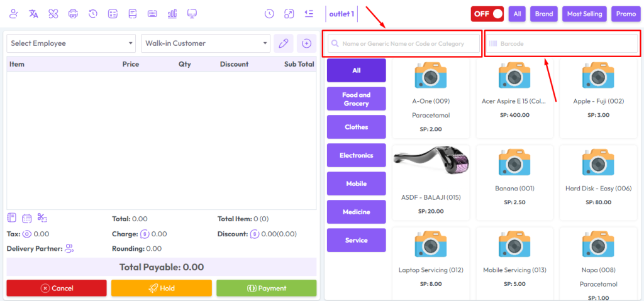The width and height of the screenshot is (644, 301).
Task: Click the notebook icon below item table
Action: click(x=11, y=217)
